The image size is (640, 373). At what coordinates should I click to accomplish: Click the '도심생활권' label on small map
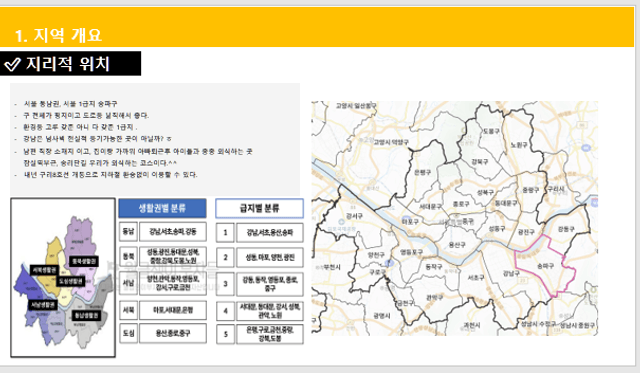[70, 281]
